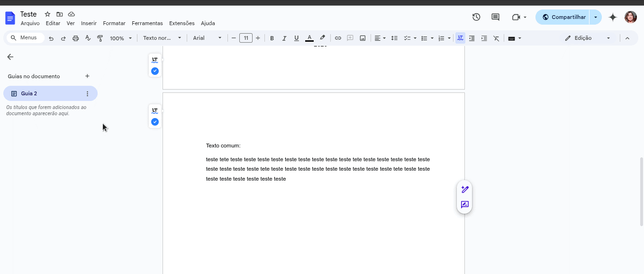Click the Gemini sparkle icon
The image size is (644, 274).
(x=612, y=17)
